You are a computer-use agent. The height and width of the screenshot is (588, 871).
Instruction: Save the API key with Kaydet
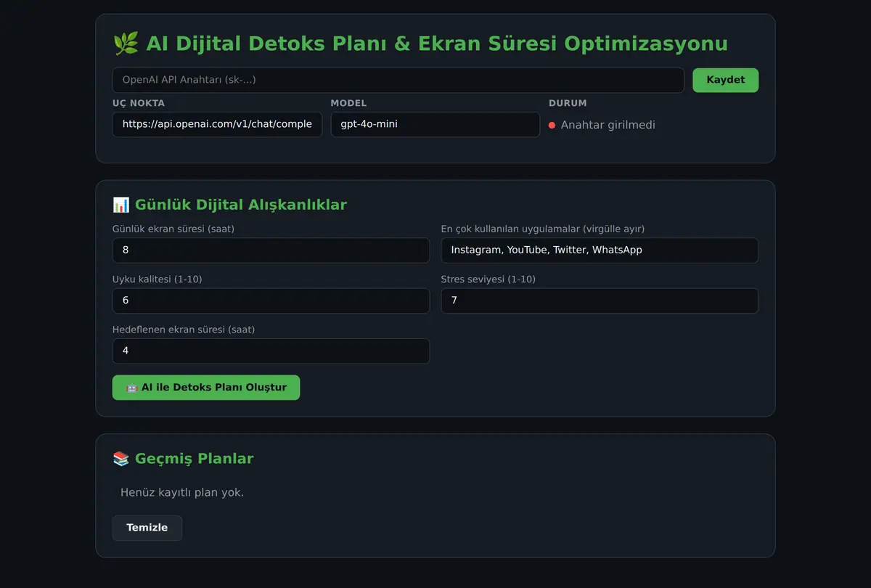725,80
